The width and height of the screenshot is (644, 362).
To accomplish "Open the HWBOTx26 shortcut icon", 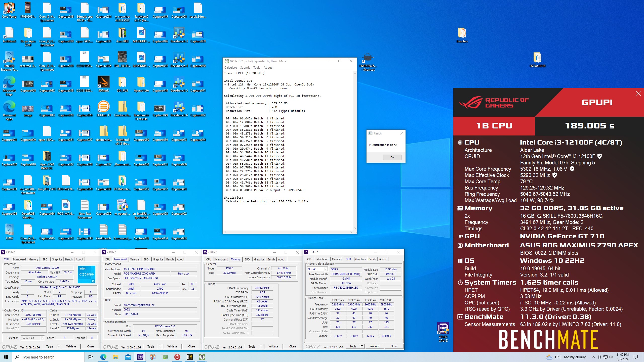I will coord(368,62).
